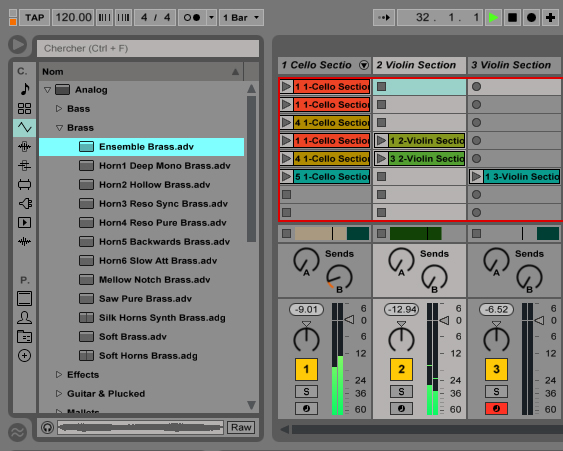The height and width of the screenshot is (451, 563).
Task: Open the Current Project folder icon
Action: pos(24,337)
